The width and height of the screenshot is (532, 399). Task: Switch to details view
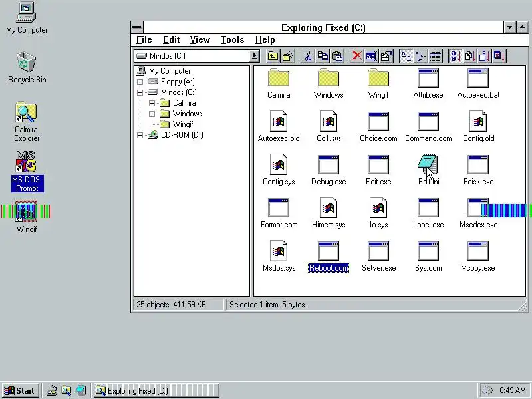click(436, 56)
